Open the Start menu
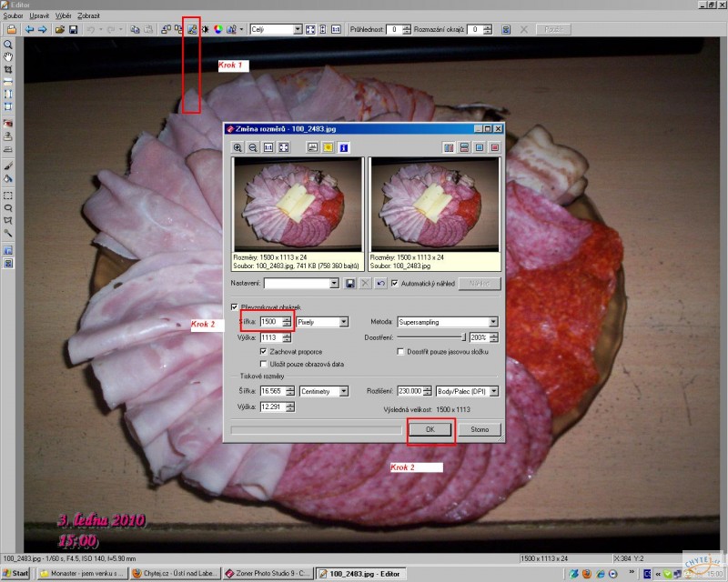Image resolution: width=728 pixels, height=582 pixels. (x=16, y=574)
